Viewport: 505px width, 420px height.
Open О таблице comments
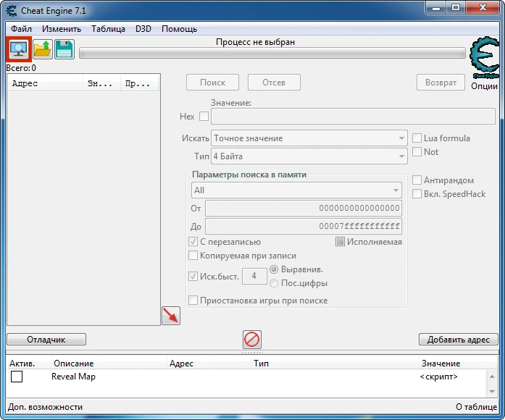(x=476, y=407)
